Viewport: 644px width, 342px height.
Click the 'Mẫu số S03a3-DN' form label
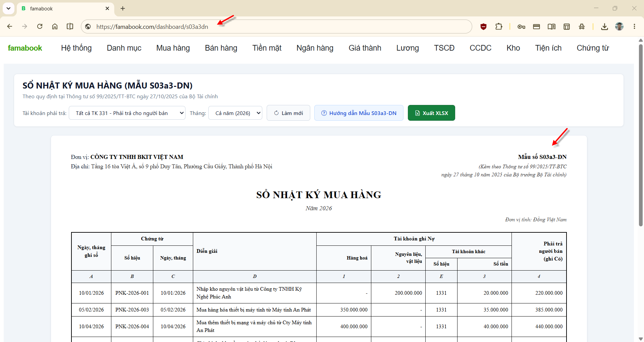(542, 157)
